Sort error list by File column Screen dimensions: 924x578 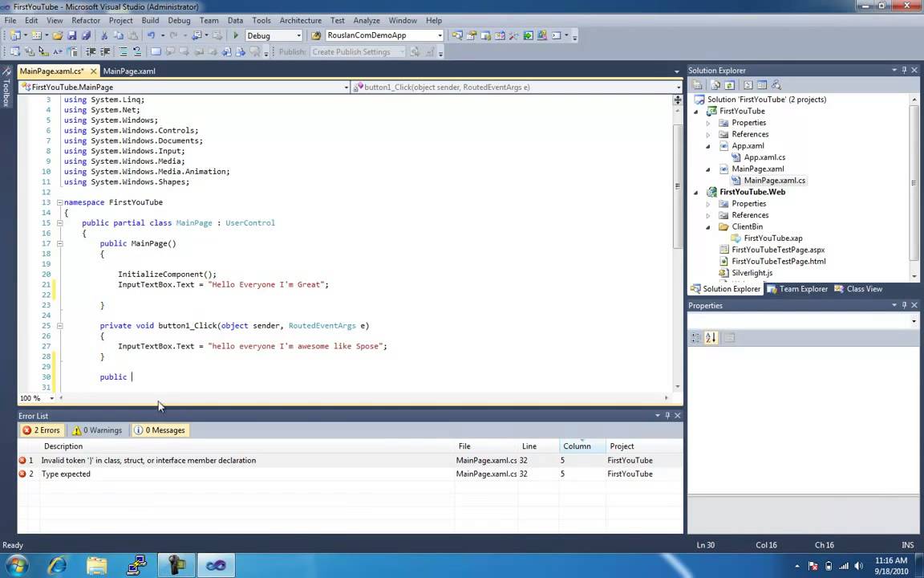coord(486,446)
